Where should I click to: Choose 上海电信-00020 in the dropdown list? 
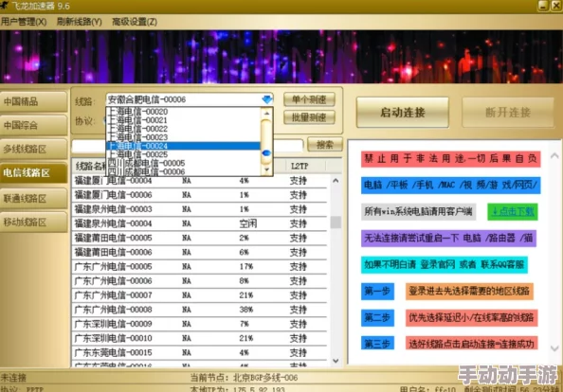tap(183, 112)
